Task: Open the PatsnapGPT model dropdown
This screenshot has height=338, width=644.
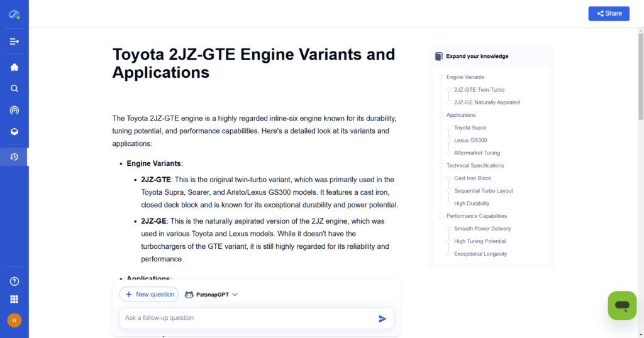Action: pyautogui.click(x=211, y=294)
